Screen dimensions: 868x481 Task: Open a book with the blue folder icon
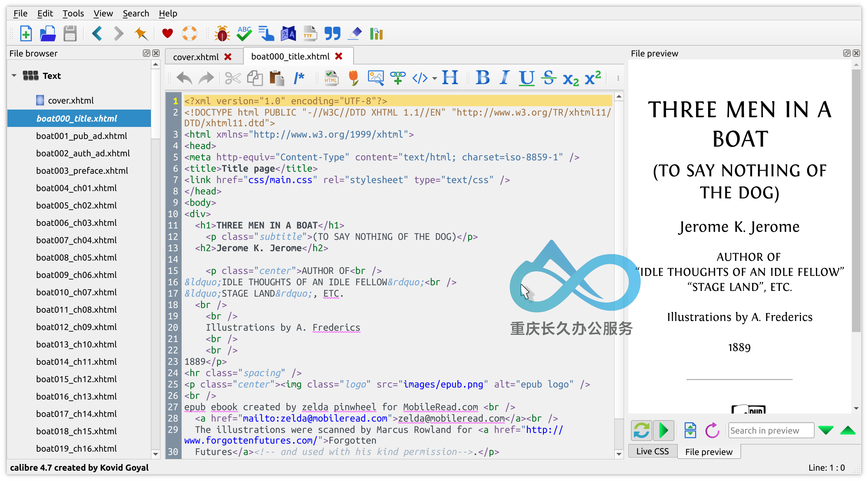(x=48, y=33)
